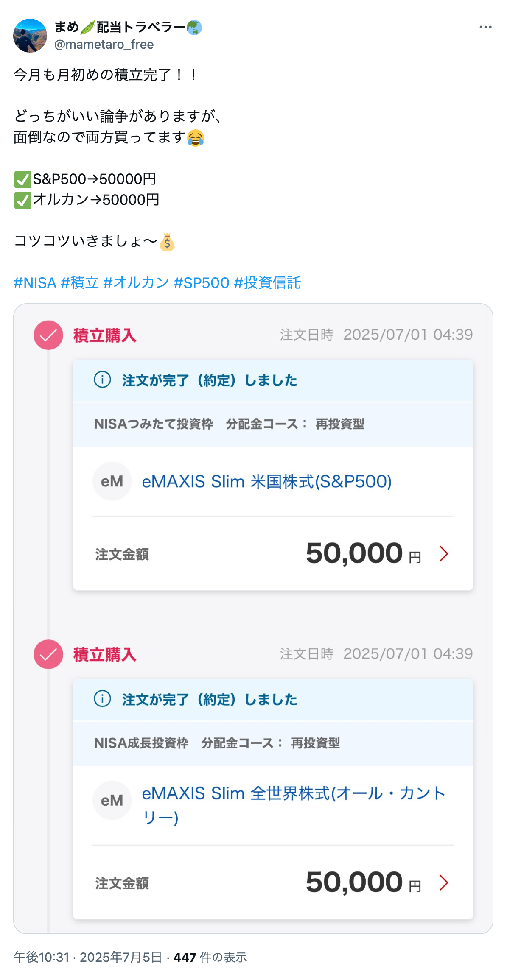Expand All Country order details via red chevron
Viewport: 507px width, 980px height.
pyautogui.click(x=444, y=882)
